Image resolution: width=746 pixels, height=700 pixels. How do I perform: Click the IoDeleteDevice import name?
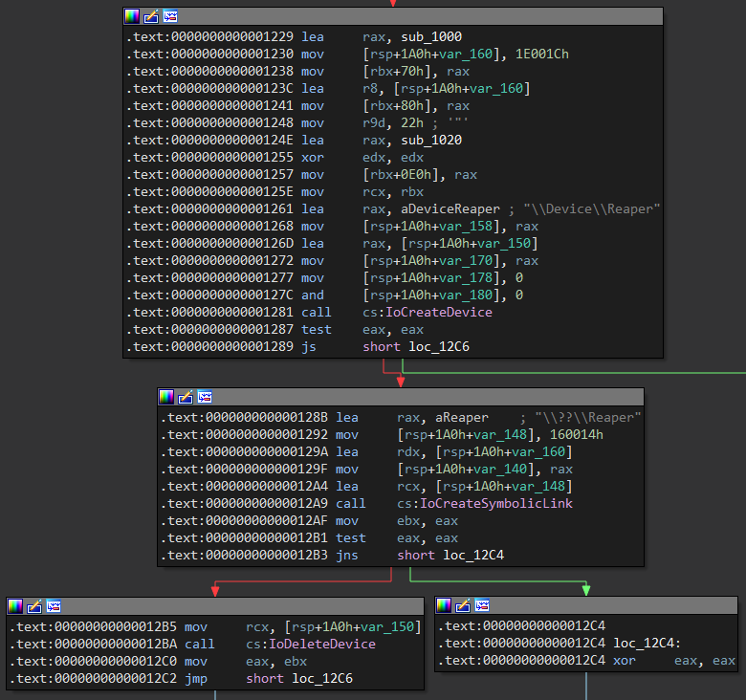[322, 645]
